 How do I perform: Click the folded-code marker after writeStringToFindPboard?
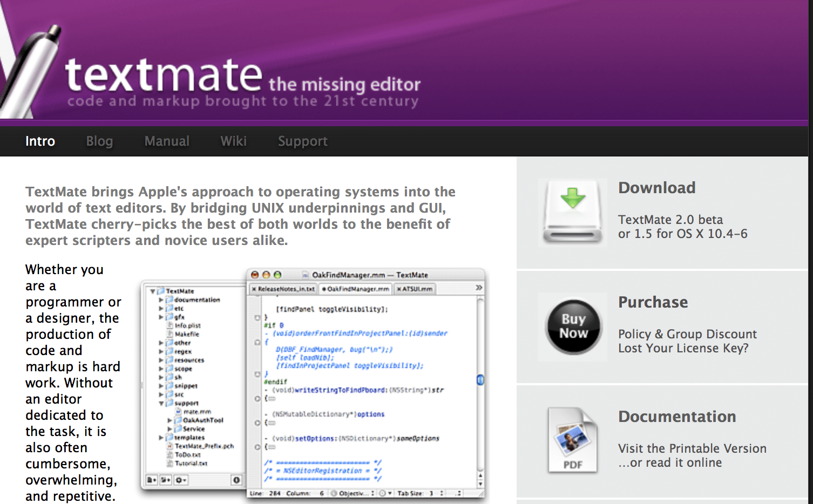[272, 398]
